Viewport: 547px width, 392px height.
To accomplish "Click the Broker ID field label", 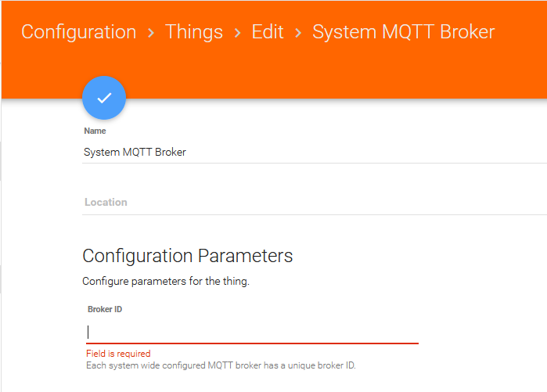I will click(x=105, y=309).
